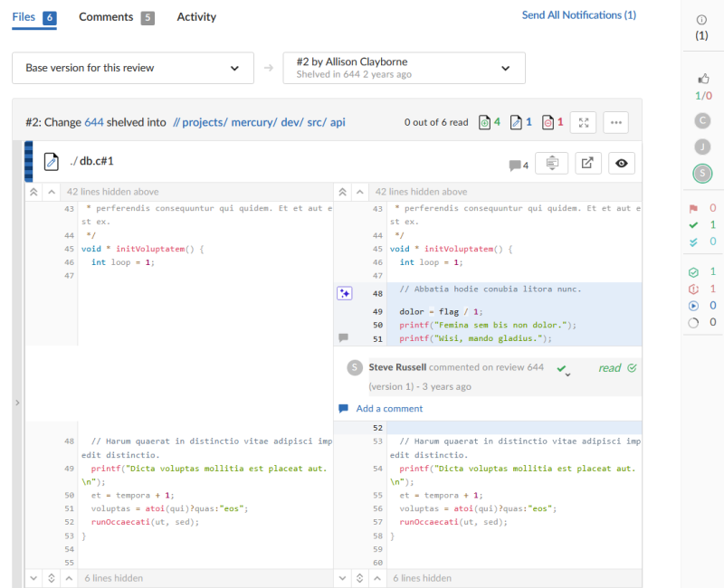Click the thumbs-up vote icon in sidebar

702,80
